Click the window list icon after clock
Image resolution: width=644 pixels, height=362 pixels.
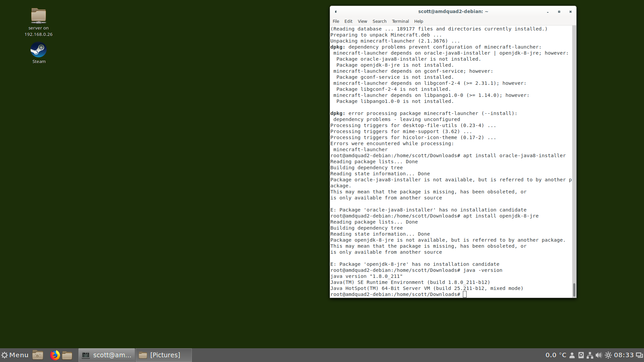(639, 355)
